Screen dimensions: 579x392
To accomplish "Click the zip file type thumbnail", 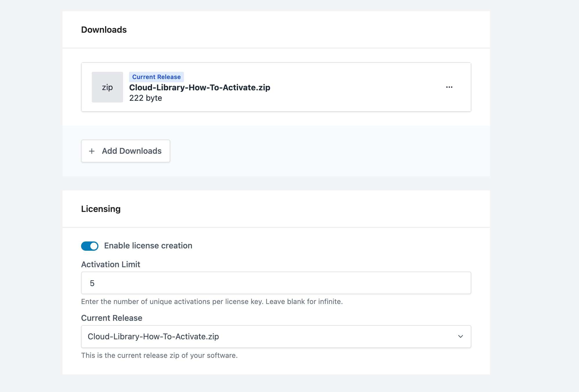I will coord(107,87).
